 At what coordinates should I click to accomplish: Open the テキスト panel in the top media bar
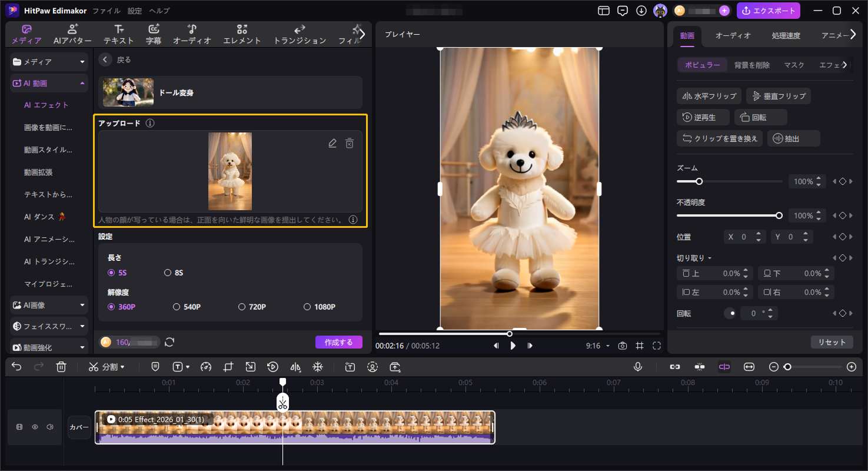coord(118,34)
